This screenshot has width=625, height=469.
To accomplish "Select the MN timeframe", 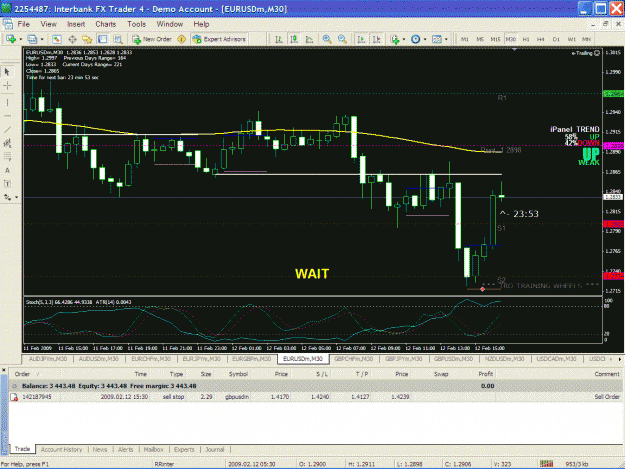I will click(x=586, y=39).
